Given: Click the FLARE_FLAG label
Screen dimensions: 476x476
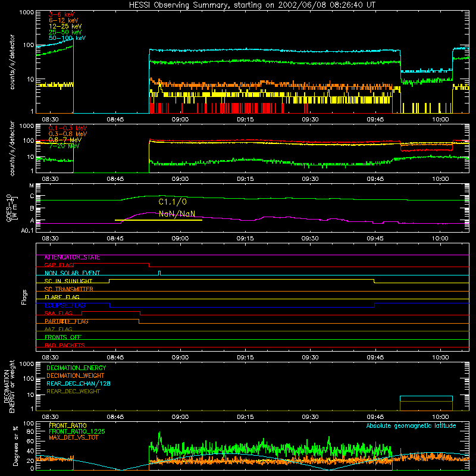Looking at the screenshot, I should [62, 297].
